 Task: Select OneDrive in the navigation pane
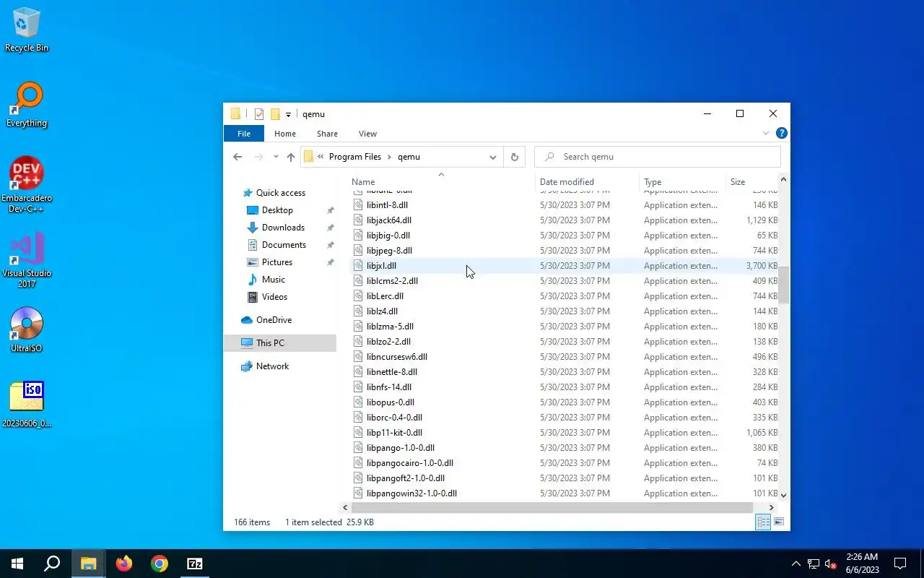[274, 320]
